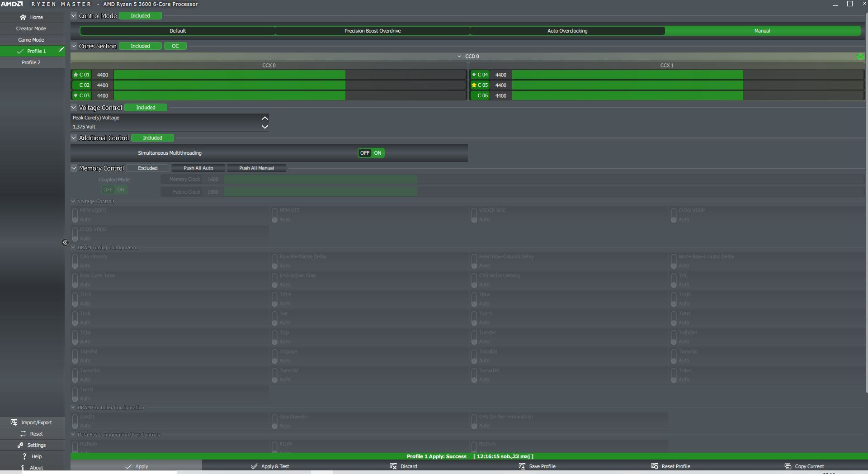Click the Apply button
Viewport: 868px width, 474px height.
136,466
